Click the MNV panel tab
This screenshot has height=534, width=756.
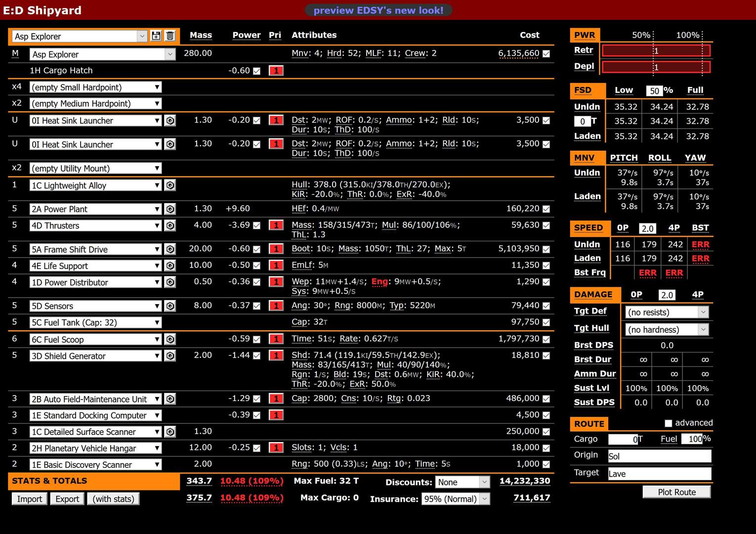point(588,158)
